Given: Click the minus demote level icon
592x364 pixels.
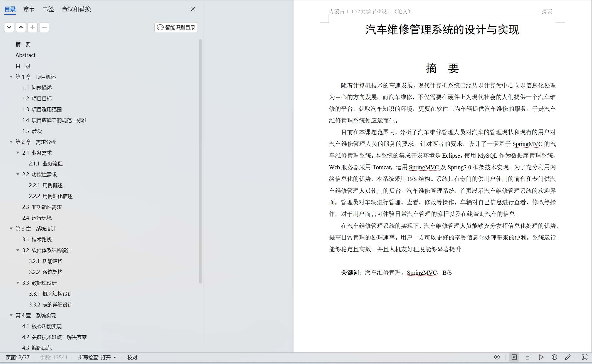Looking at the screenshot, I should [44, 27].
